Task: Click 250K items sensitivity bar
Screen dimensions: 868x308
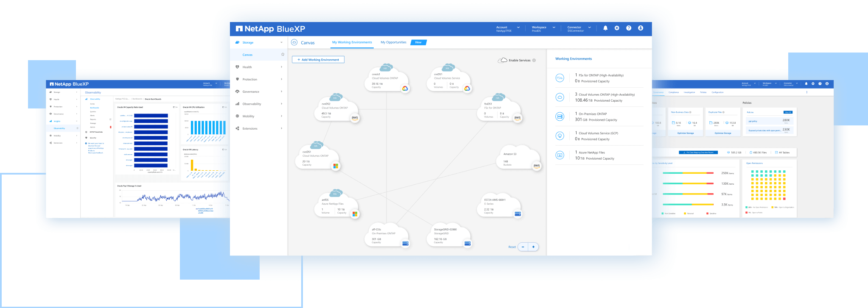Action: click(688, 173)
